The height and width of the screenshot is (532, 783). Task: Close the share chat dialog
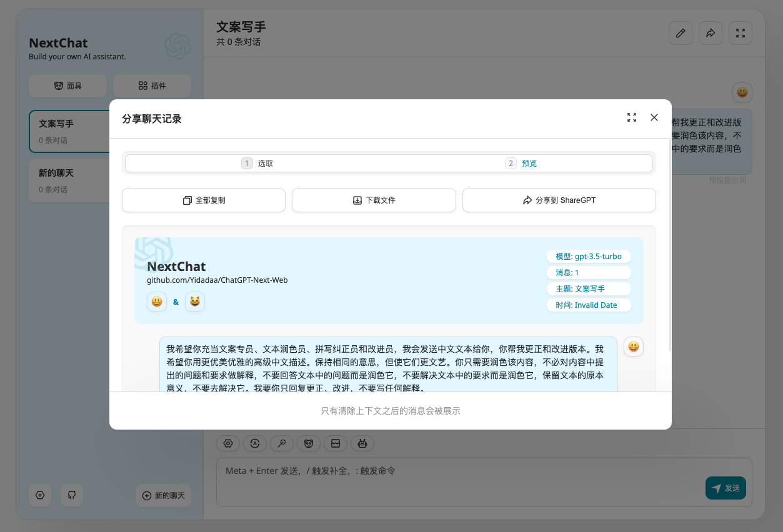click(654, 117)
